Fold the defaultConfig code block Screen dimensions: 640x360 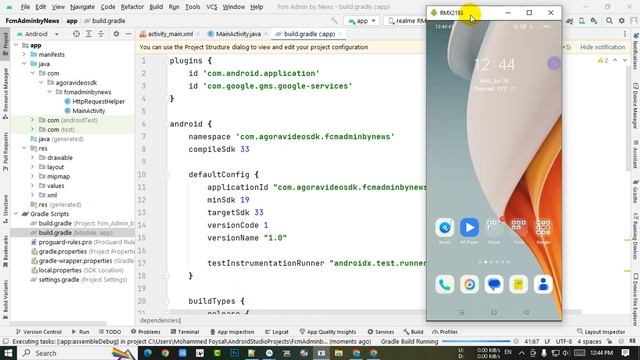[166, 174]
